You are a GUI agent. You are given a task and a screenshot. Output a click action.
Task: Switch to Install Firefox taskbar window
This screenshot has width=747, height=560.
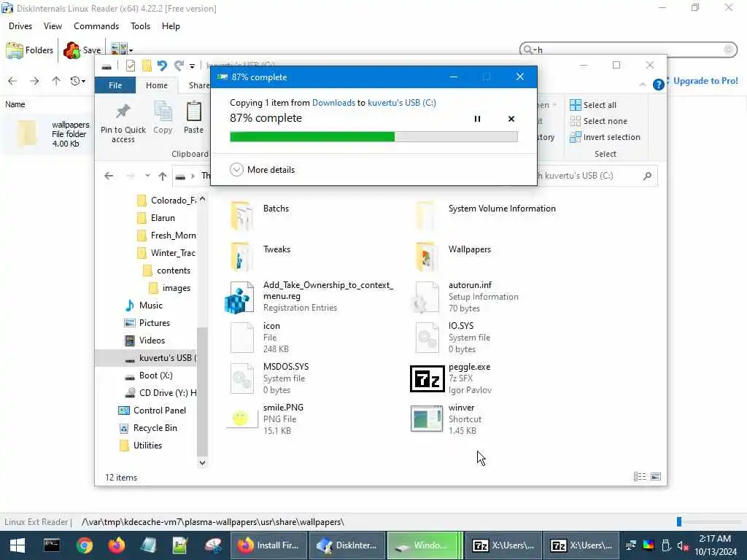click(x=268, y=545)
